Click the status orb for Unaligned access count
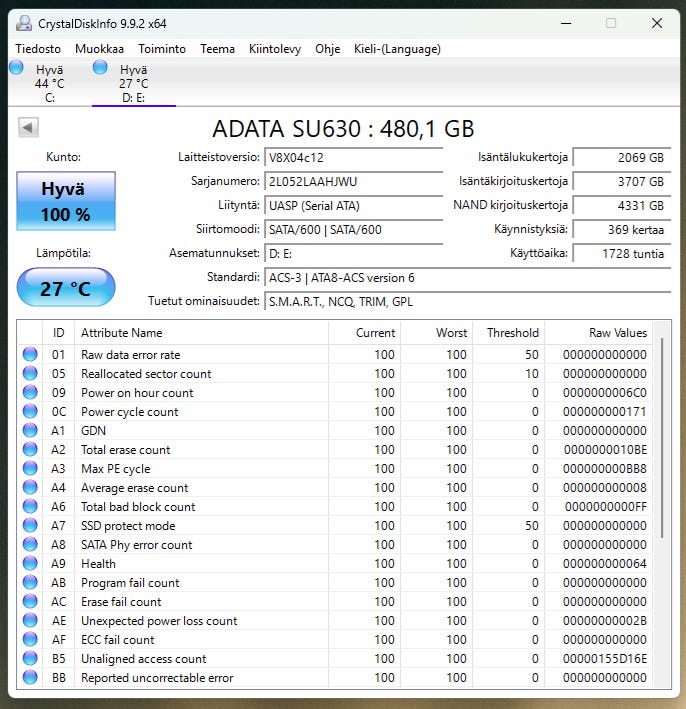 (30, 658)
